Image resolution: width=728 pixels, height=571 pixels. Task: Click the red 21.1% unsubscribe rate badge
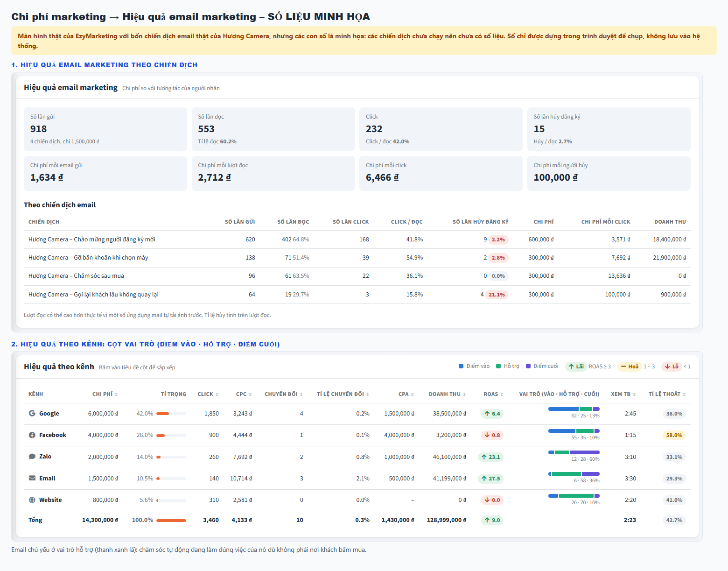[x=497, y=295]
